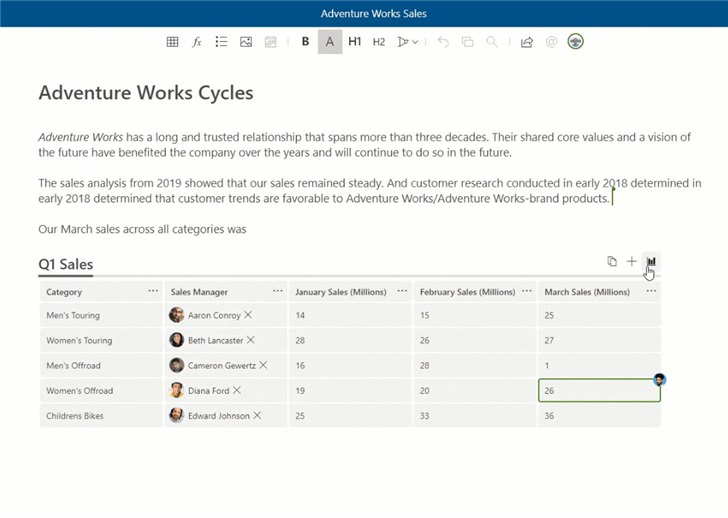The image size is (728, 518).
Task: Toggle Heading 1 style
Action: (x=355, y=42)
